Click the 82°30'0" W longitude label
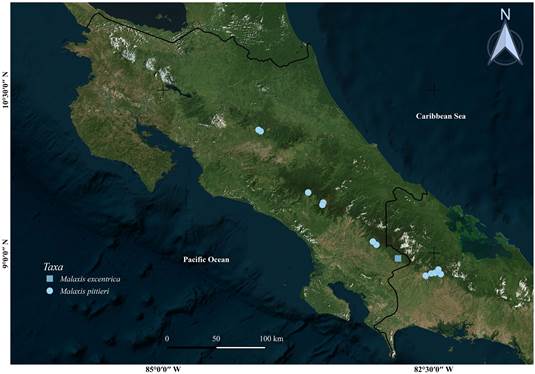 434,369
